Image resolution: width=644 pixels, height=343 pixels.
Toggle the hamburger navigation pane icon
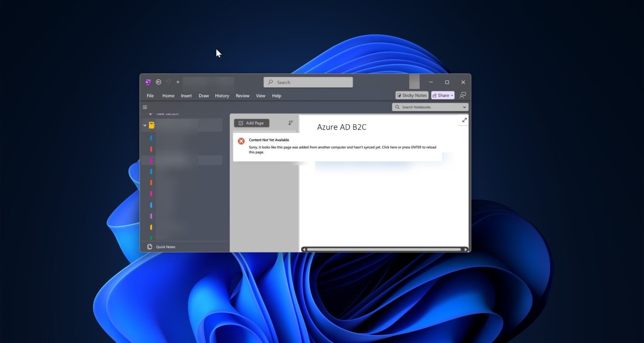[145, 107]
